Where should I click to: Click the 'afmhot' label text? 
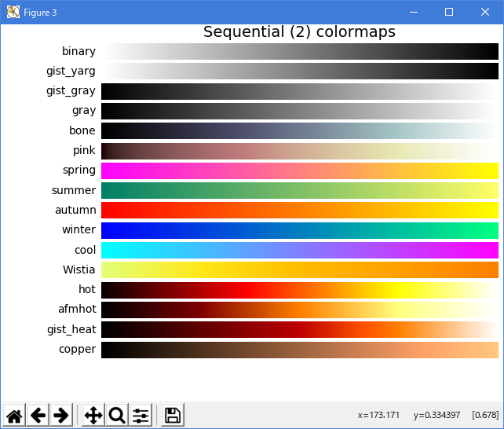coord(77,309)
